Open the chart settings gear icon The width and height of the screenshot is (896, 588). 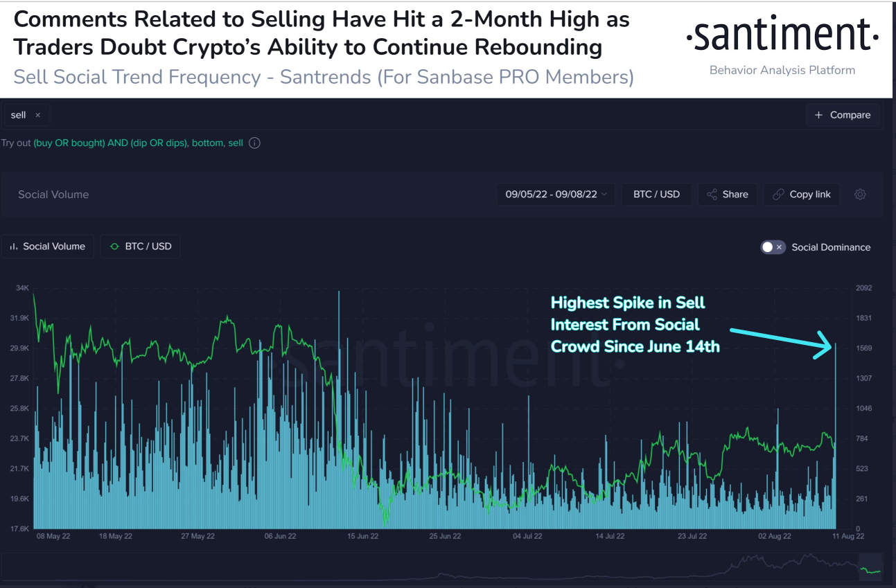click(860, 194)
